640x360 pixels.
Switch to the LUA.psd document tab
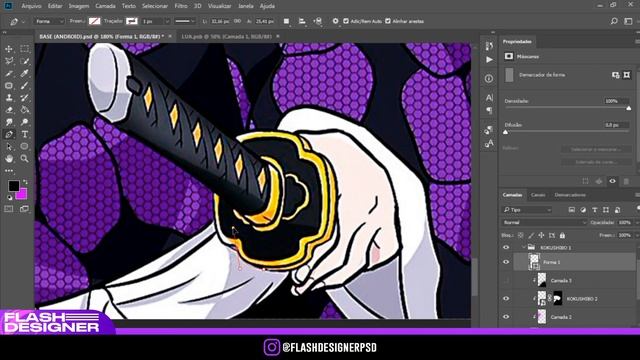pos(227,36)
